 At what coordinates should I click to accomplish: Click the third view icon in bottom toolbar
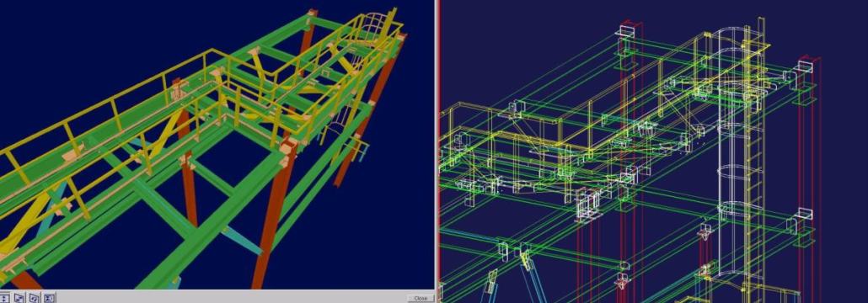35,298
